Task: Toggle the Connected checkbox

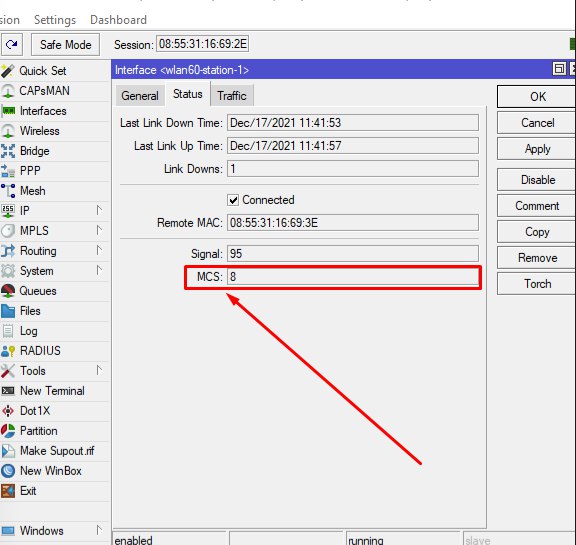Action: pos(233,200)
